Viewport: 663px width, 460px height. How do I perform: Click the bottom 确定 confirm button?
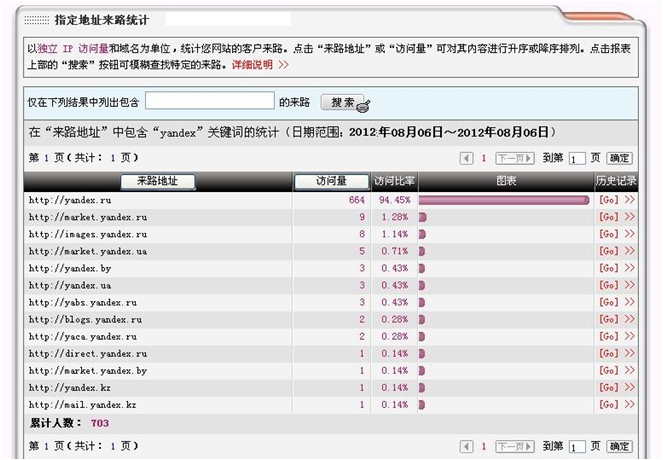click(619, 446)
